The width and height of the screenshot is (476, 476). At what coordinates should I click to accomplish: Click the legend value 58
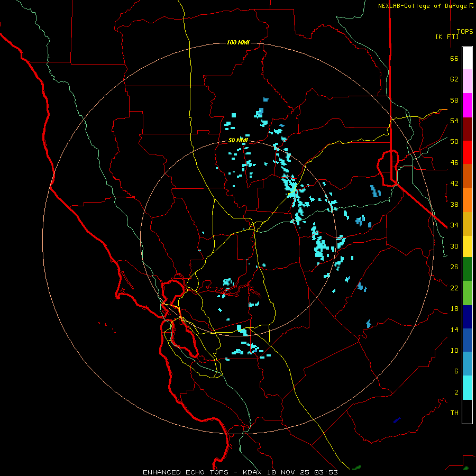454,100
